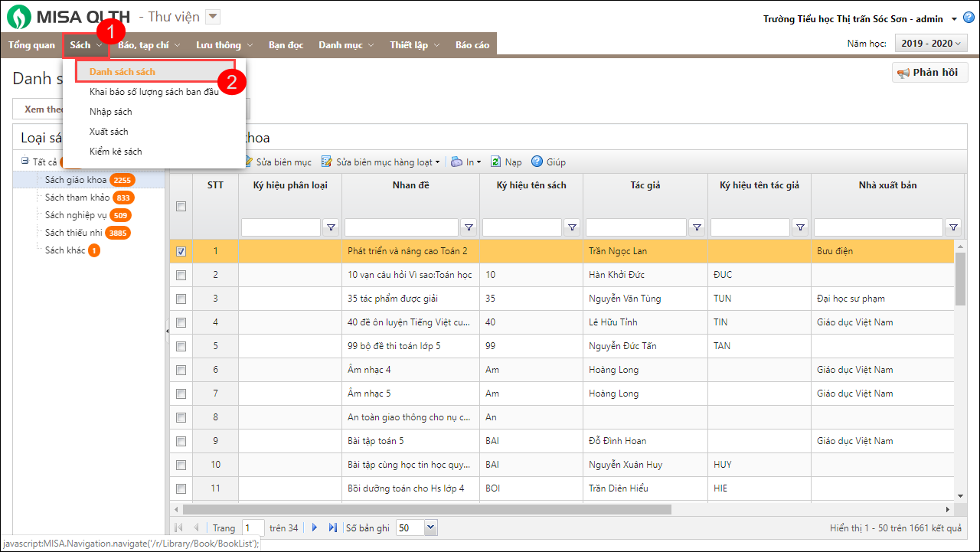Screen dimensions: 980x552
Task: Open the Giúp help icon
Action: [x=537, y=162]
